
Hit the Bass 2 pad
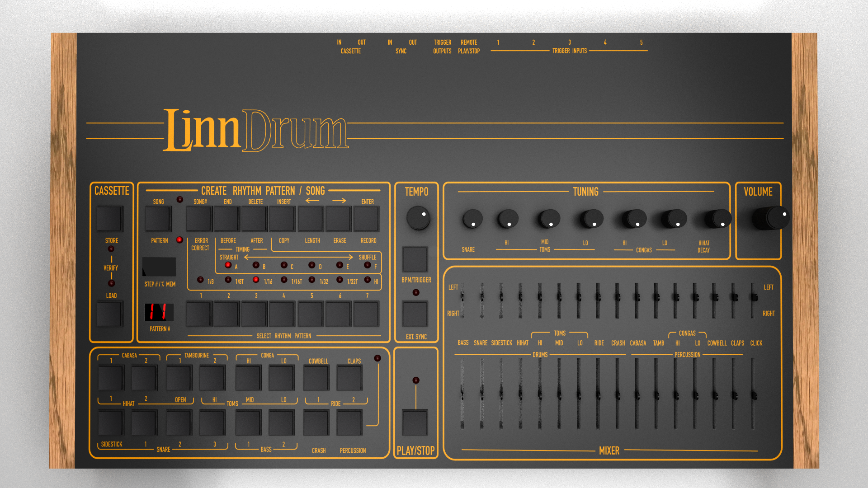[281, 423]
